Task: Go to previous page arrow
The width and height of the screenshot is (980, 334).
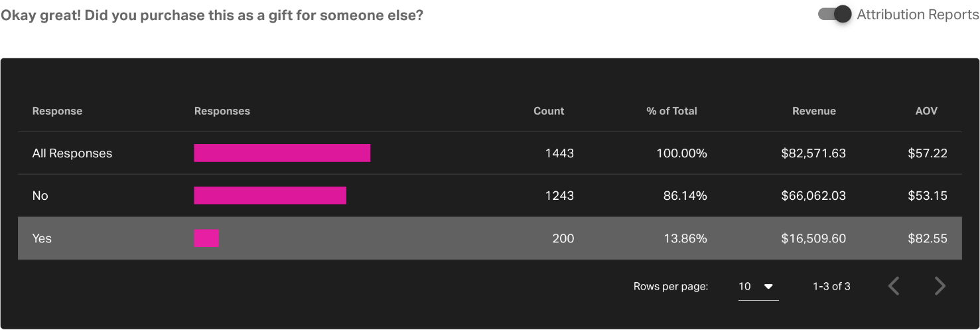Action: click(x=894, y=286)
